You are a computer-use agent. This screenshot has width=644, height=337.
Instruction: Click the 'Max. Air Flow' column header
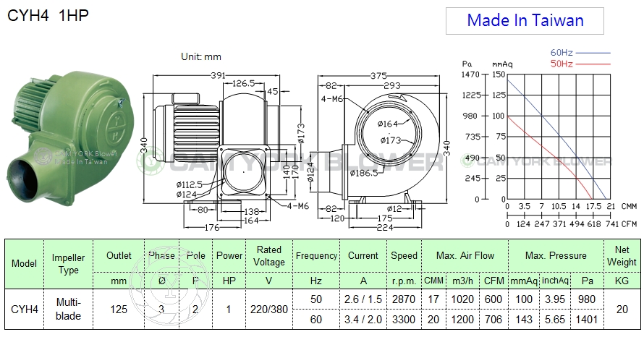tap(465, 256)
